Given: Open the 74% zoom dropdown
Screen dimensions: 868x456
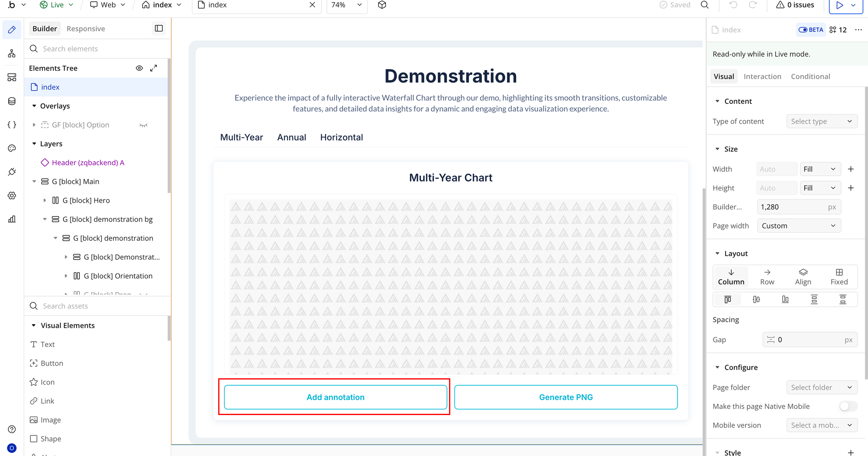Looking at the screenshot, I should coord(347,5).
